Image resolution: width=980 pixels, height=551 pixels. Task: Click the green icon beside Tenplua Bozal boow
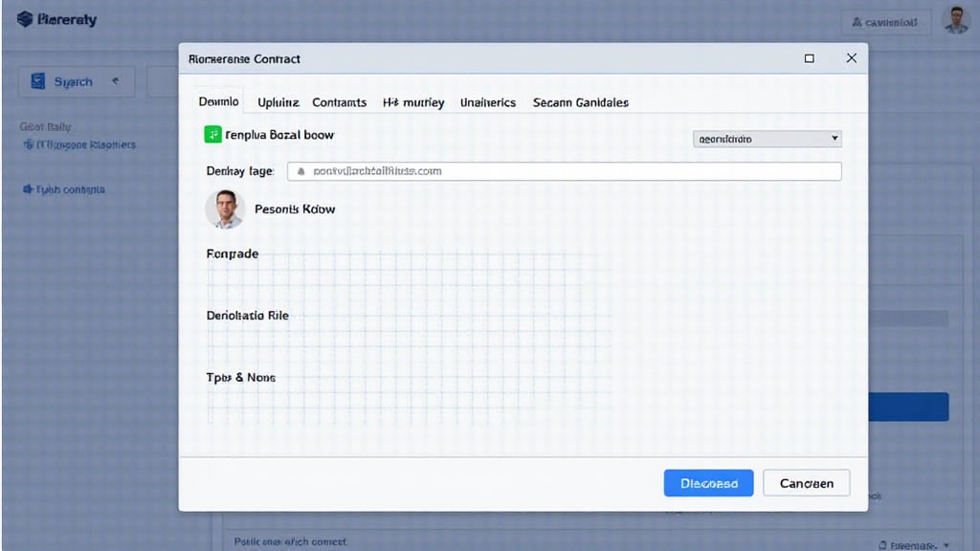[x=212, y=135]
